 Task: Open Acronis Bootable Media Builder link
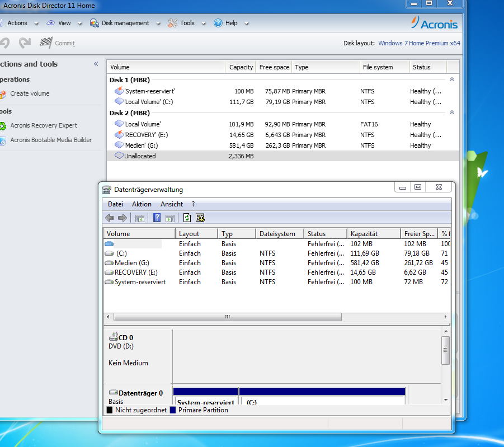pos(51,140)
